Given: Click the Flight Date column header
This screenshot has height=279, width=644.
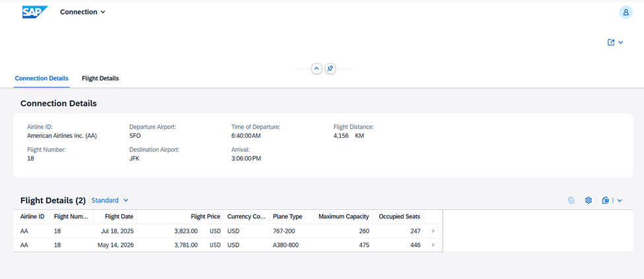Looking at the screenshot, I should (118, 216).
